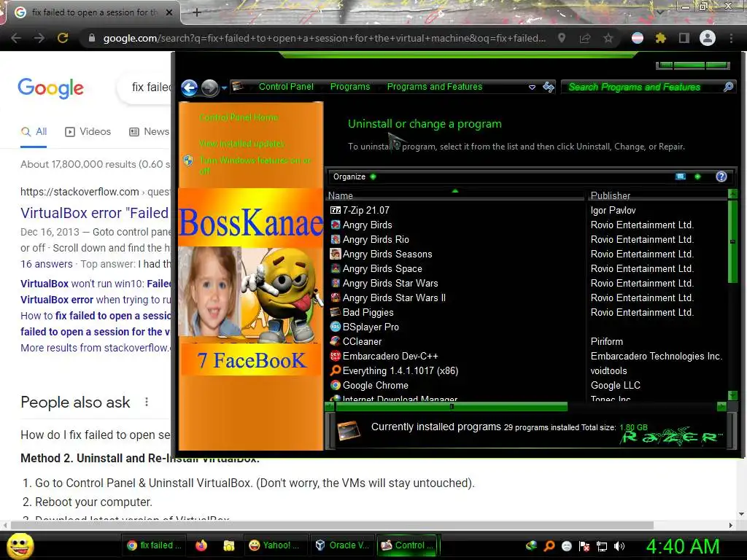Open People also ask options dots
Image resolution: width=747 pixels, height=560 pixels.
[147, 402]
